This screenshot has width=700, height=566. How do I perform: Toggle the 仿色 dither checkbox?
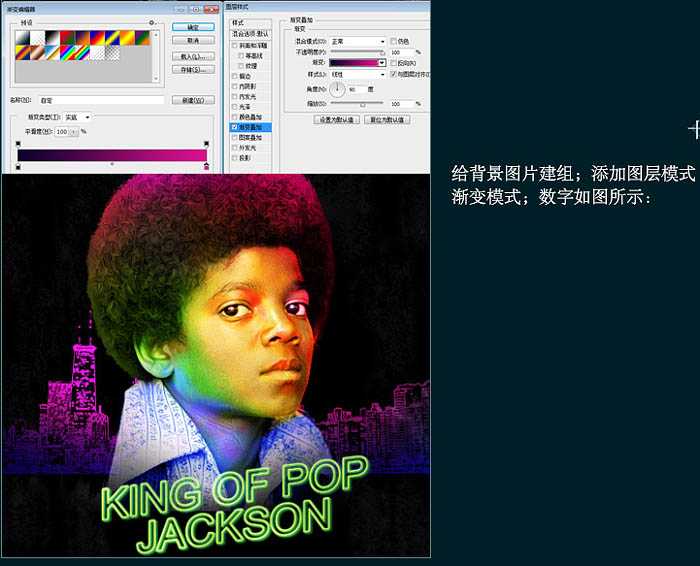[393, 41]
